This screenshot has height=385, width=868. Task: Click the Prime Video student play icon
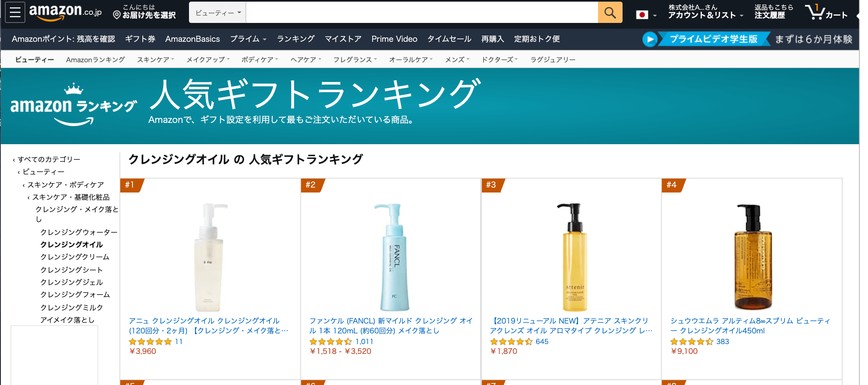pos(650,39)
